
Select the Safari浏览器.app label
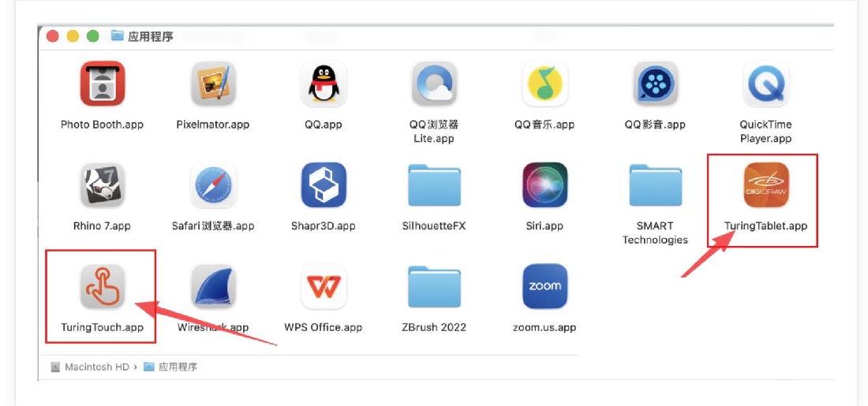(213, 225)
